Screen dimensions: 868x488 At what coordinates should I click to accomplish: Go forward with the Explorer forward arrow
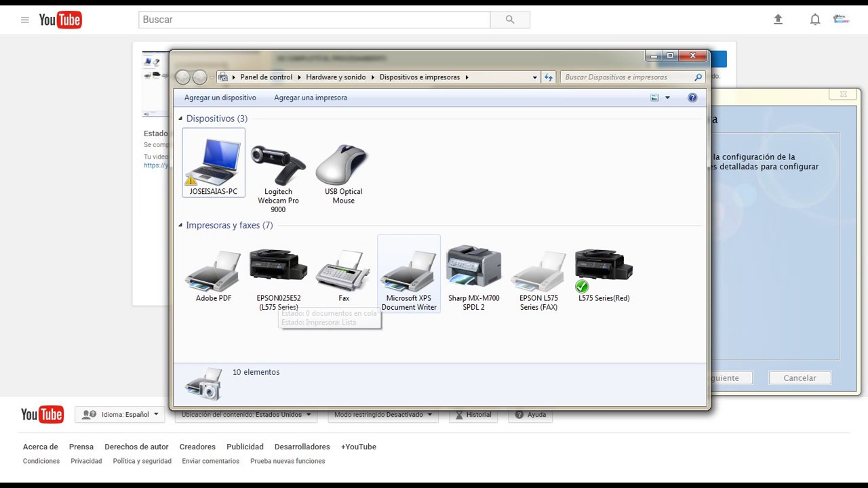[x=199, y=77]
